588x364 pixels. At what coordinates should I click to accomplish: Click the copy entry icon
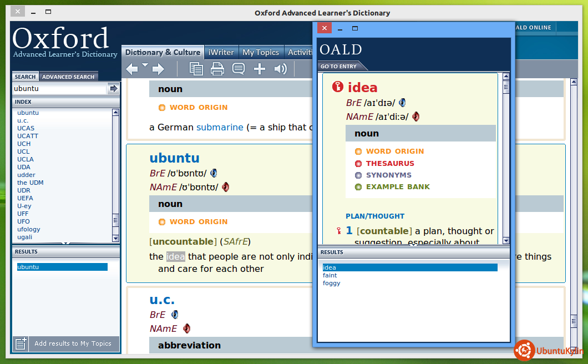click(196, 69)
